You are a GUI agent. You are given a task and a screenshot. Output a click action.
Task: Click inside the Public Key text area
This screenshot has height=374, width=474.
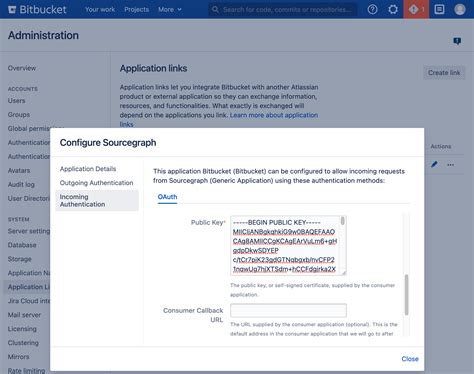click(x=288, y=245)
